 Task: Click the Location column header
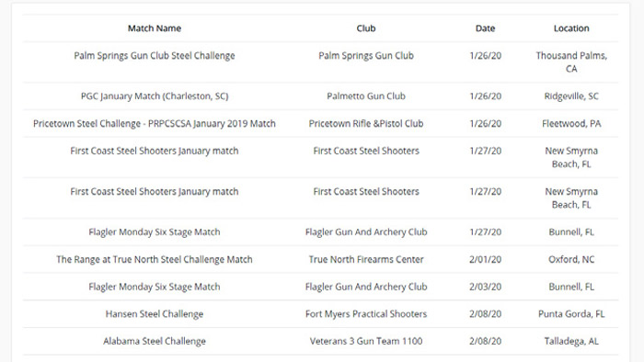point(571,28)
